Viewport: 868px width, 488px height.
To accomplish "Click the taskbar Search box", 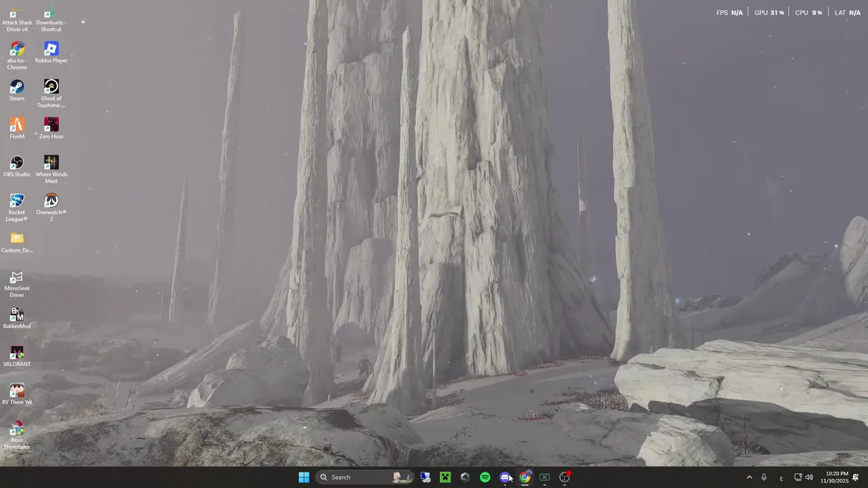I will coord(366,477).
